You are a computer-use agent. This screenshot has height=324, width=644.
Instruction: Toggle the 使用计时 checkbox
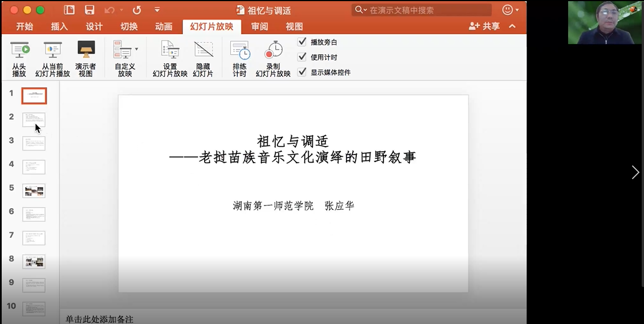coord(302,57)
